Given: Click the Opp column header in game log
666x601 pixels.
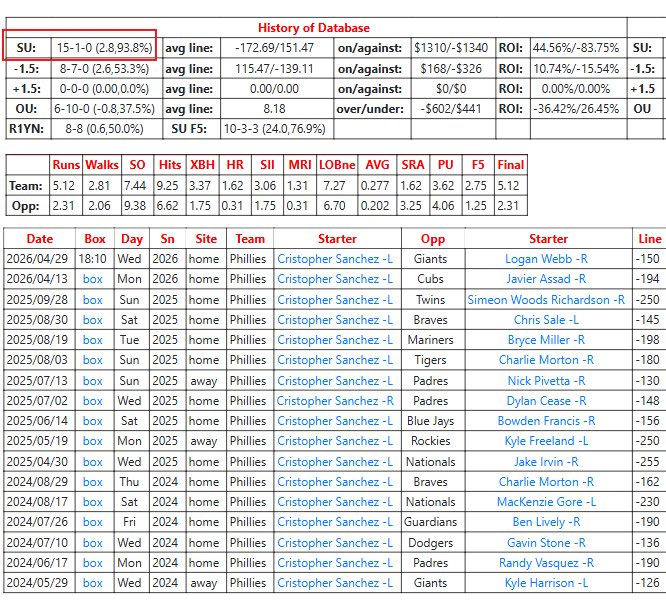Looking at the screenshot, I should point(433,239).
